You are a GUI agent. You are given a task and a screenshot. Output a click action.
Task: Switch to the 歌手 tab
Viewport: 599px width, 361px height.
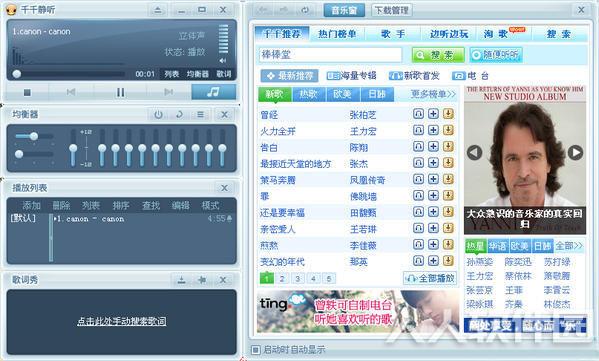point(393,34)
